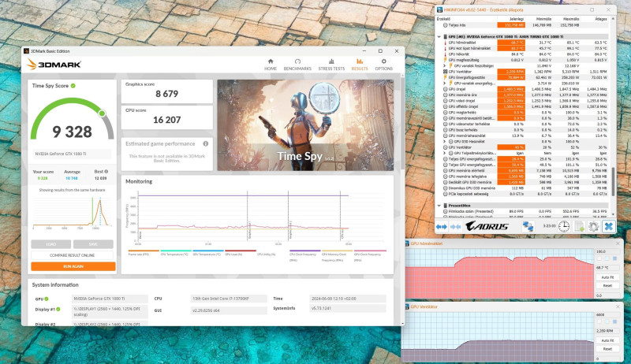631x364 pixels.
Task: Click the 13th Gen Intel Core CPU field
Action: pyautogui.click(x=229, y=299)
